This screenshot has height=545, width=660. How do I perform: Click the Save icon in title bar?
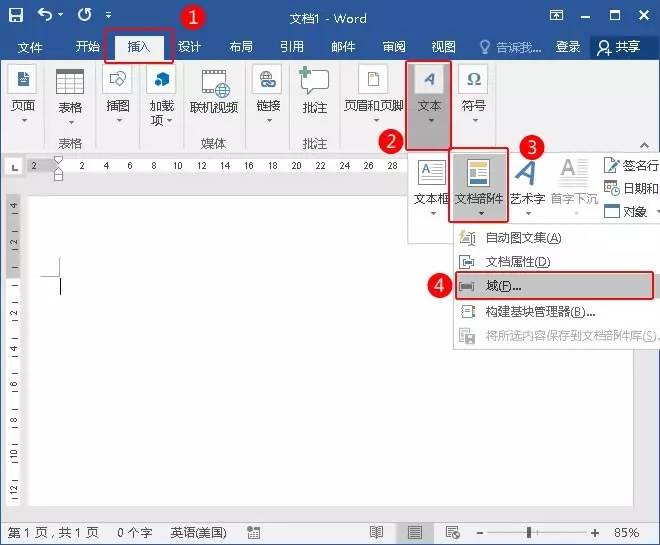point(16,16)
